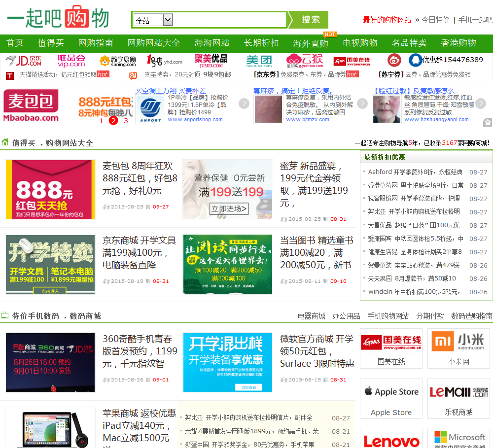Open 海外直购 HOT navigation item
This screenshot has height=448, width=493.
point(311,43)
